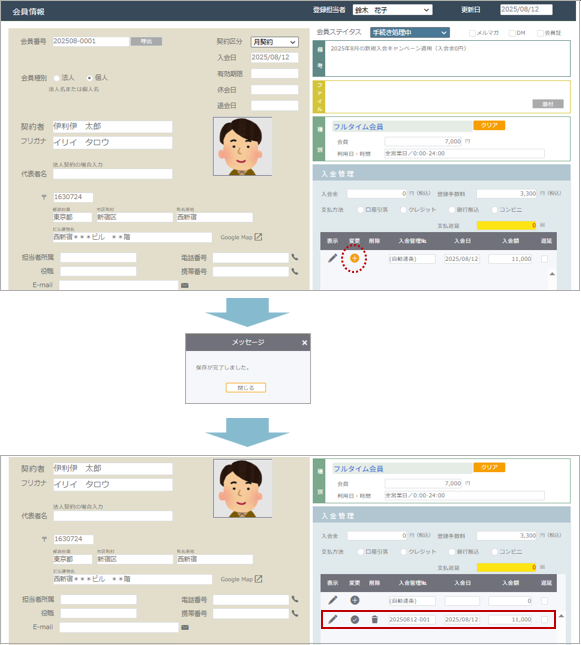
Task: Click the phone icon beside 電話番号 in top form
Action: 295,258
